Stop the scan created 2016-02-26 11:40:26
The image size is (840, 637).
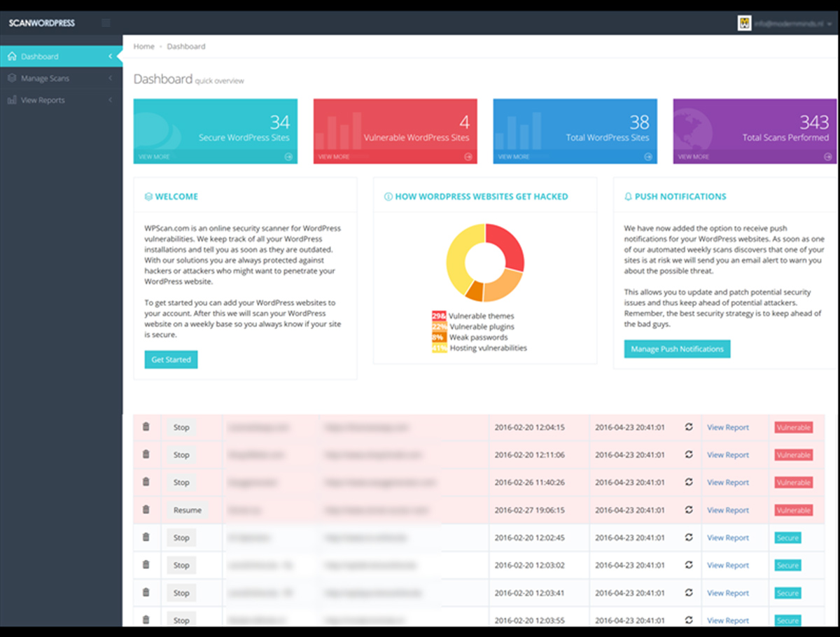pos(181,482)
